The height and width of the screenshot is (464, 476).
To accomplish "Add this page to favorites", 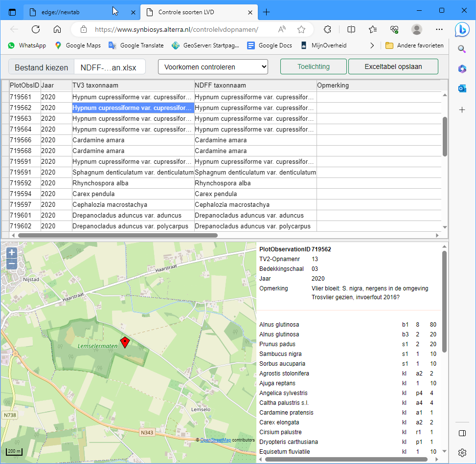I will (x=301, y=29).
